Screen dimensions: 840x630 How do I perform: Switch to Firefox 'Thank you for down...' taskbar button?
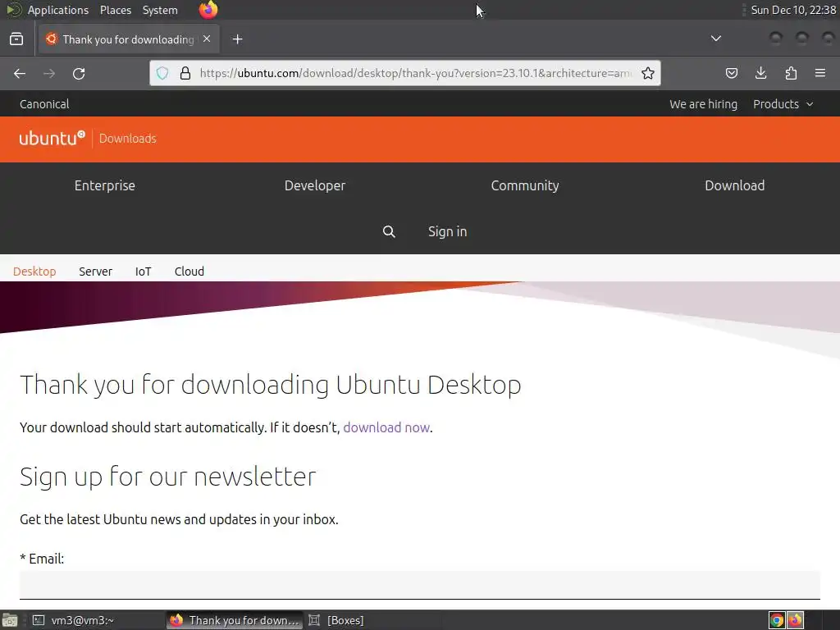pos(234,620)
